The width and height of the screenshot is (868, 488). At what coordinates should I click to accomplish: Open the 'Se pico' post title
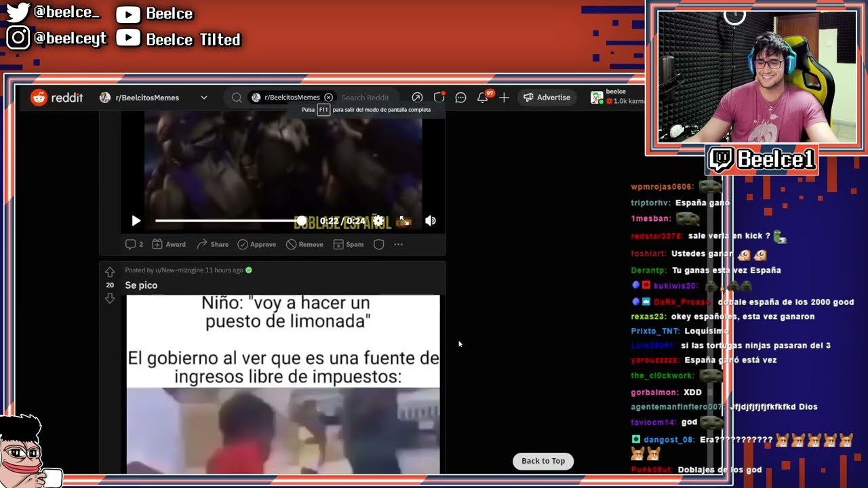click(x=141, y=285)
